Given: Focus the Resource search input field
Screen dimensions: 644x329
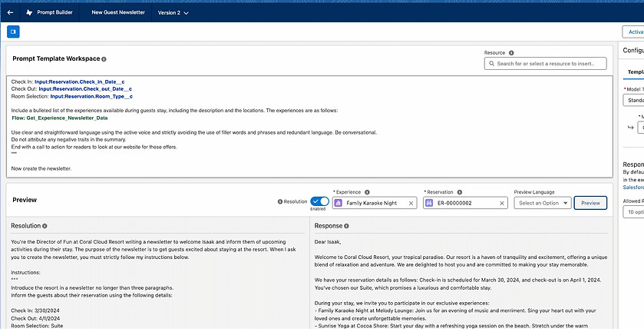Looking at the screenshot, I should pos(546,64).
